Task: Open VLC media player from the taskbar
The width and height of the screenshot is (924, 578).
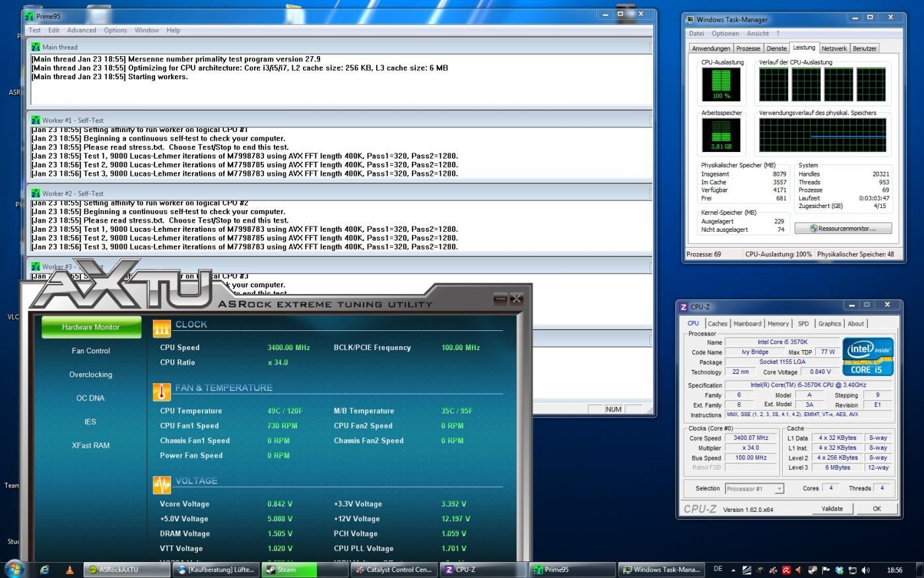Action: coord(69,569)
